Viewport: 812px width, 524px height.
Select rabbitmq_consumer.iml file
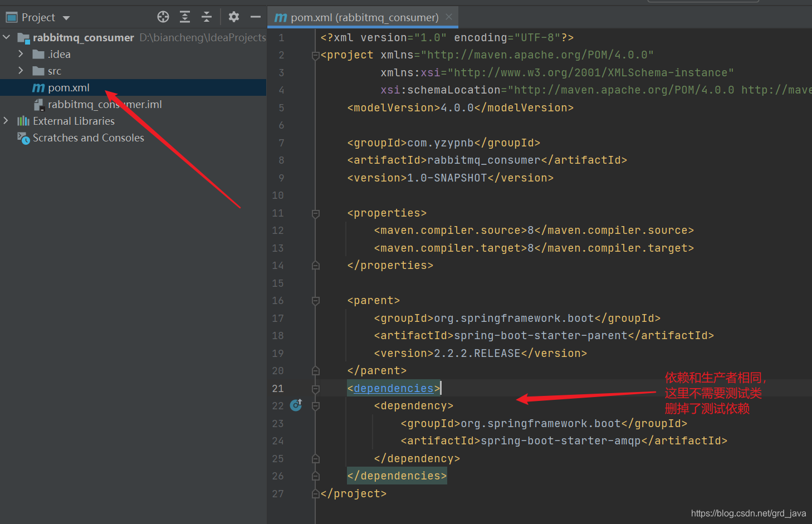133,104
